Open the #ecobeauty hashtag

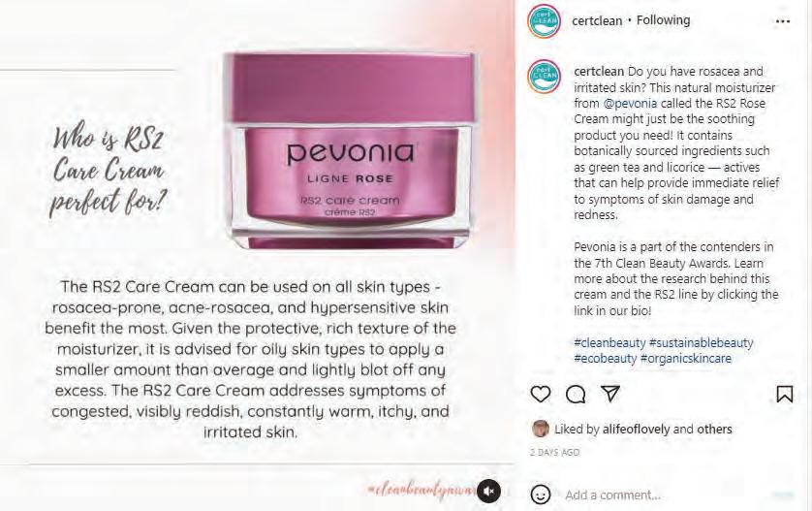(x=605, y=358)
